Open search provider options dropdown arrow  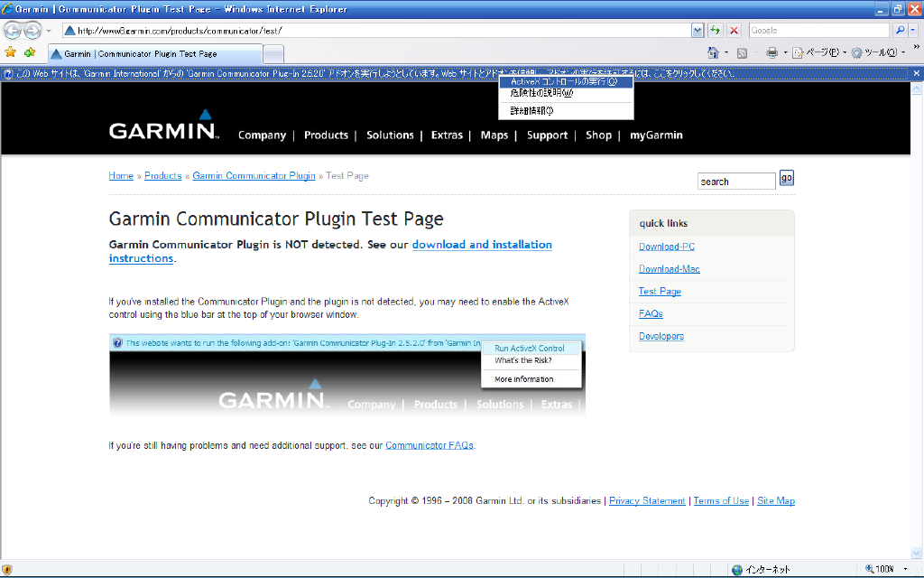click(x=913, y=31)
